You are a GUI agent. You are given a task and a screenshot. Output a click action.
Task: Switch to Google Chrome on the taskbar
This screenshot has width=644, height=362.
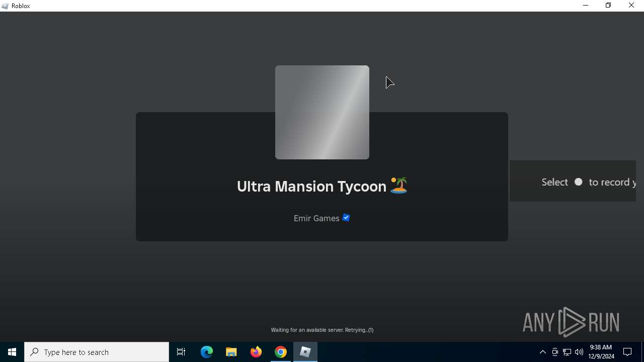(x=281, y=352)
